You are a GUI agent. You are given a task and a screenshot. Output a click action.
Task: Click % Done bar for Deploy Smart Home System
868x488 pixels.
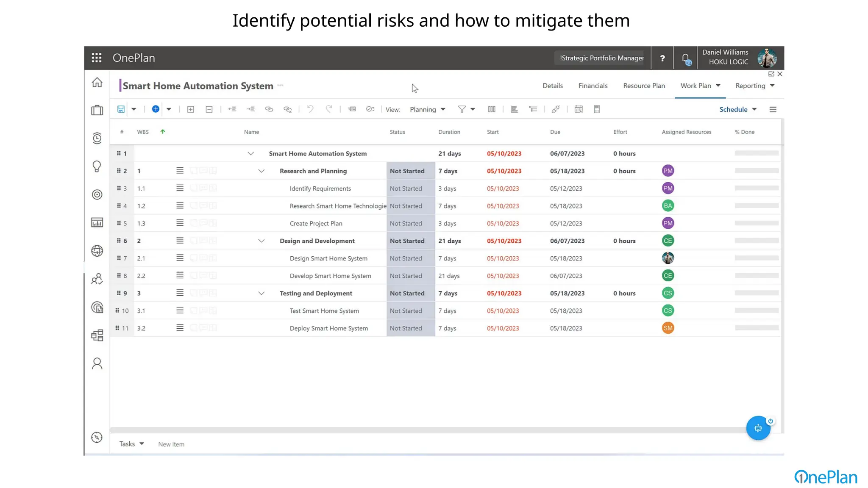[x=757, y=328]
